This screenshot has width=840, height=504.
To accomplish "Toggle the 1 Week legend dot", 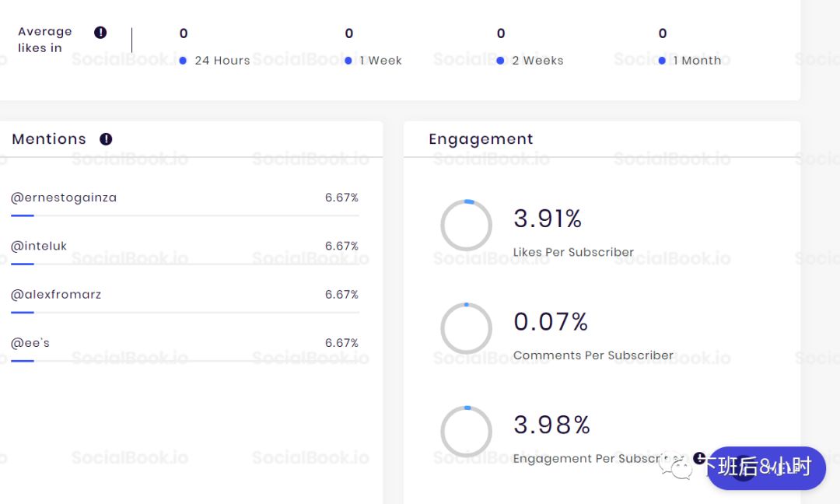I will (x=348, y=61).
